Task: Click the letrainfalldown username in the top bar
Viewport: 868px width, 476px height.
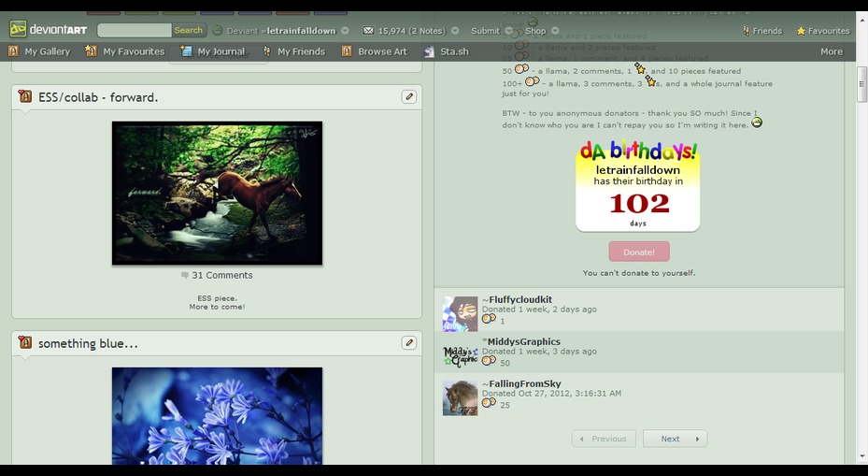Action: tap(301, 31)
